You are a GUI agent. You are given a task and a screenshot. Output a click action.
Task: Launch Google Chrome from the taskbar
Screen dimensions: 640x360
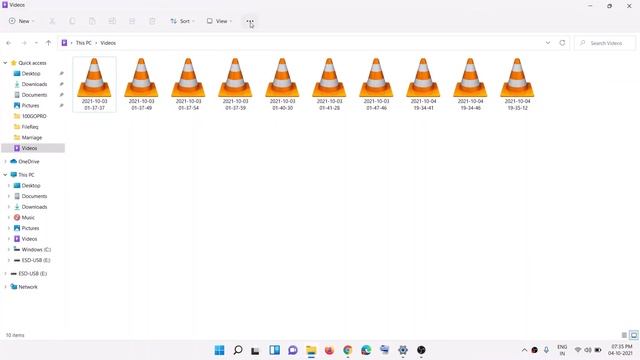(348, 350)
